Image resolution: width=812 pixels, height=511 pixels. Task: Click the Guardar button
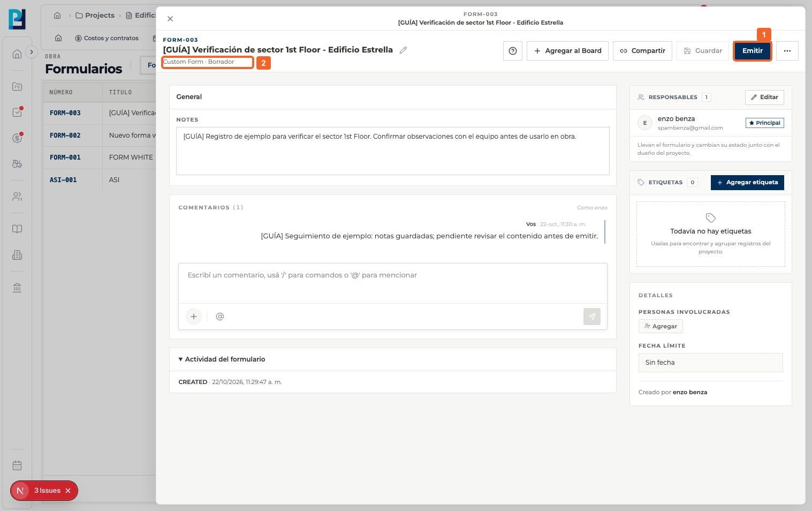tap(703, 51)
